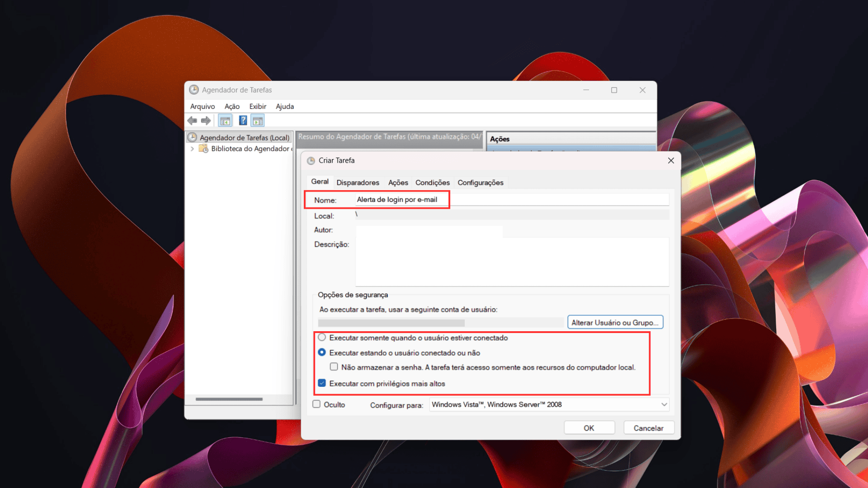The height and width of the screenshot is (488, 868).
Task: Uncheck 'Executar com privilégios mais altos'
Action: (x=322, y=383)
